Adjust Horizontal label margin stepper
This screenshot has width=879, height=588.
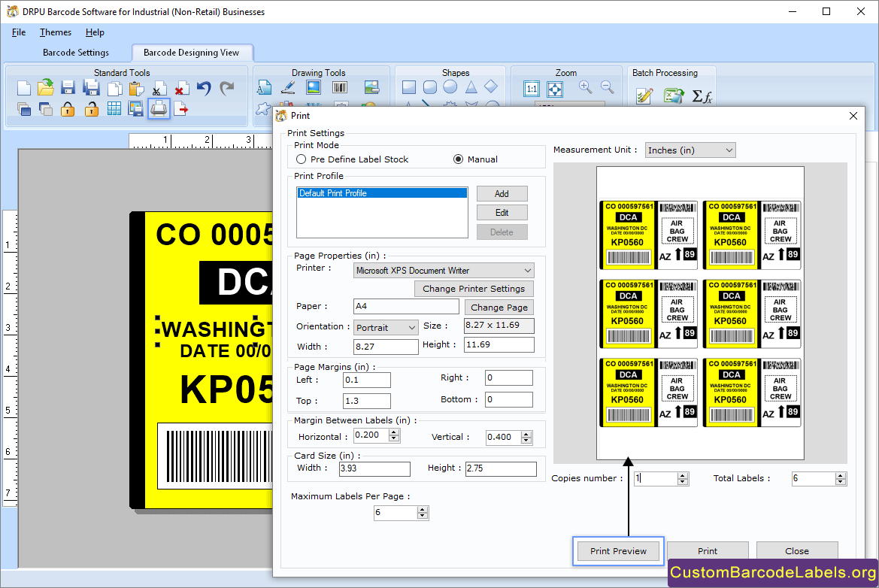point(395,435)
